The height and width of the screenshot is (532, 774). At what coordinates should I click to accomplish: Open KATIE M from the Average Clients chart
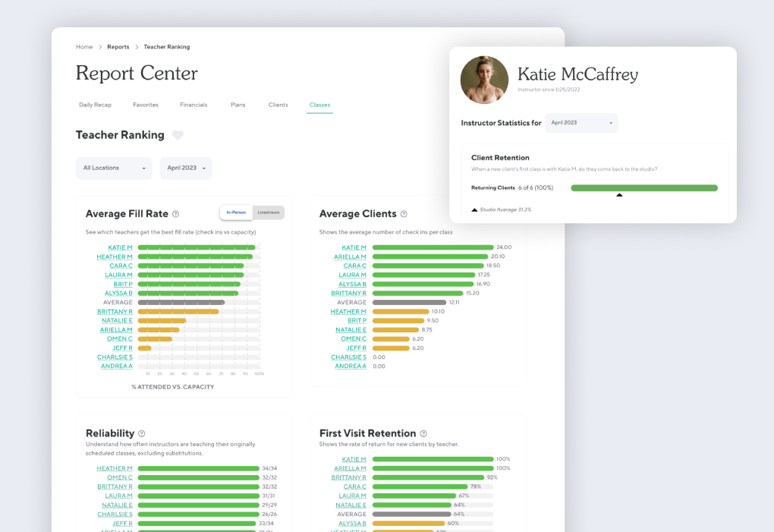point(353,247)
